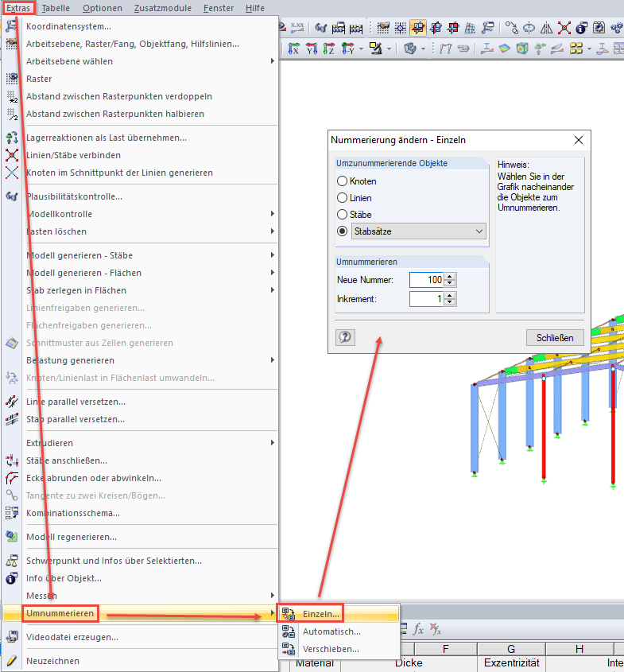Image resolution: width=624 pixels, height=672 pixels.
Task: Select the Linien radio button
Action: [x=342, y=197]
